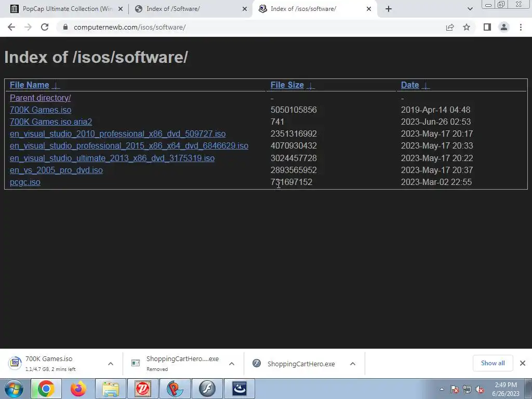Open the Flash Player taskbar app

207,389
